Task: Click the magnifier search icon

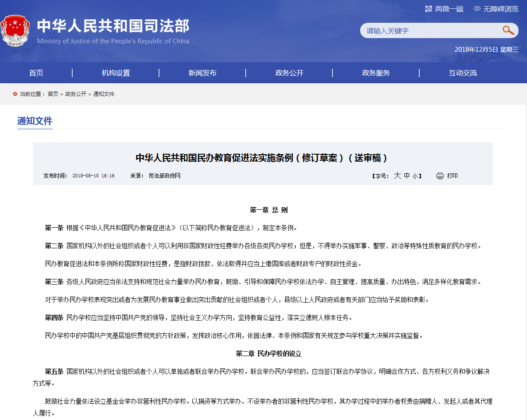Action: pos(508,30)
